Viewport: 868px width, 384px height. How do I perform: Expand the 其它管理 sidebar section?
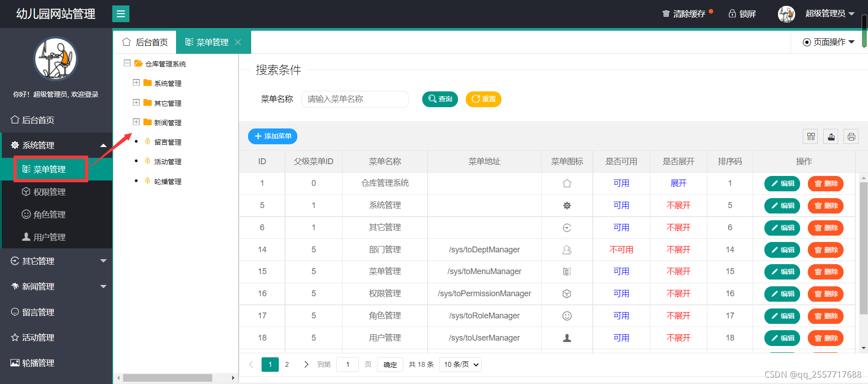tap(56, 261)
